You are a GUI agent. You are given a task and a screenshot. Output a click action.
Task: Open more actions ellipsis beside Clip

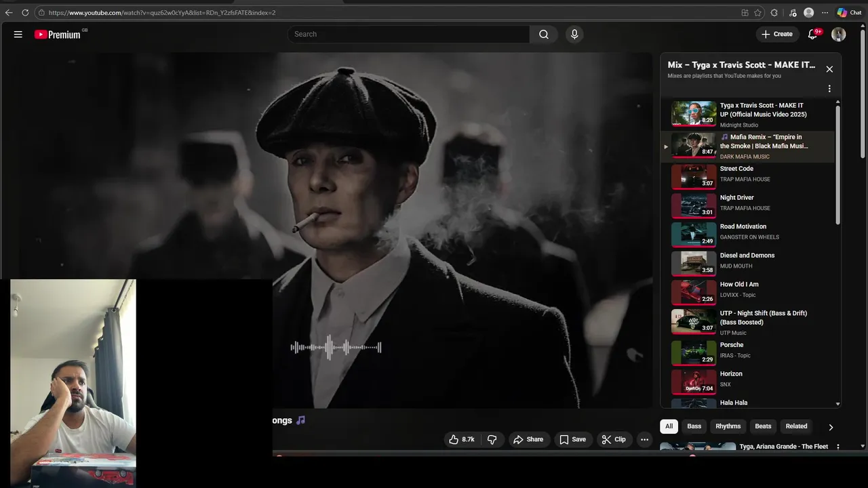pos(644,439)
